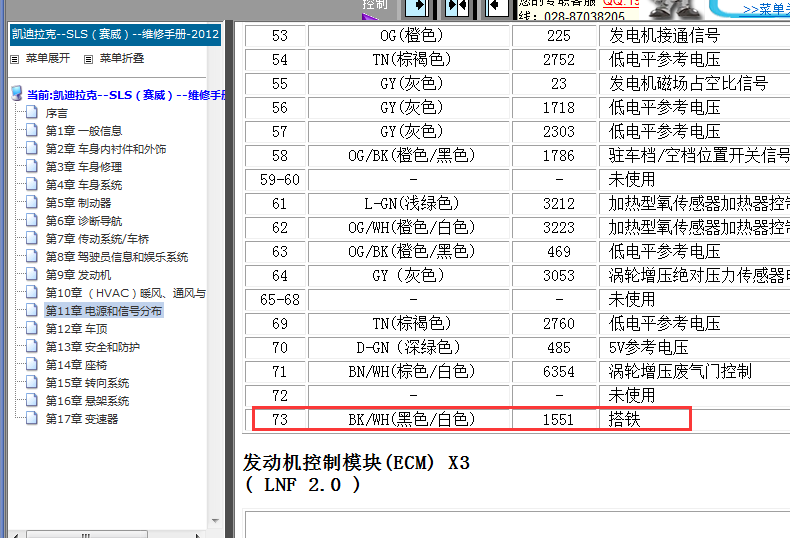
Task: Click cell 发电机接通信号
Action: click(x=695, y=35)
